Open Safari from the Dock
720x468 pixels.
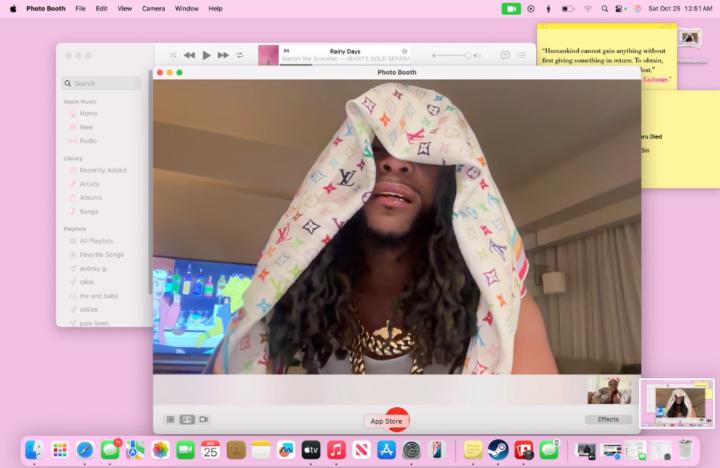[x=85, y=450]
